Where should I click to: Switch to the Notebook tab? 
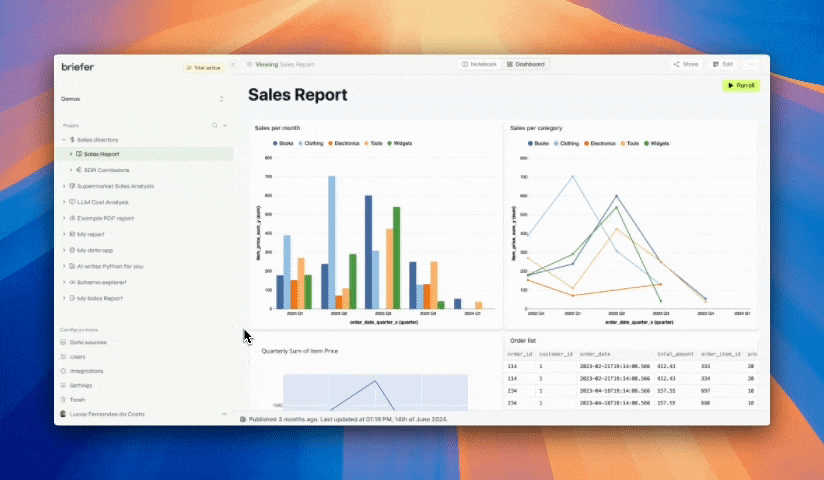479,64
